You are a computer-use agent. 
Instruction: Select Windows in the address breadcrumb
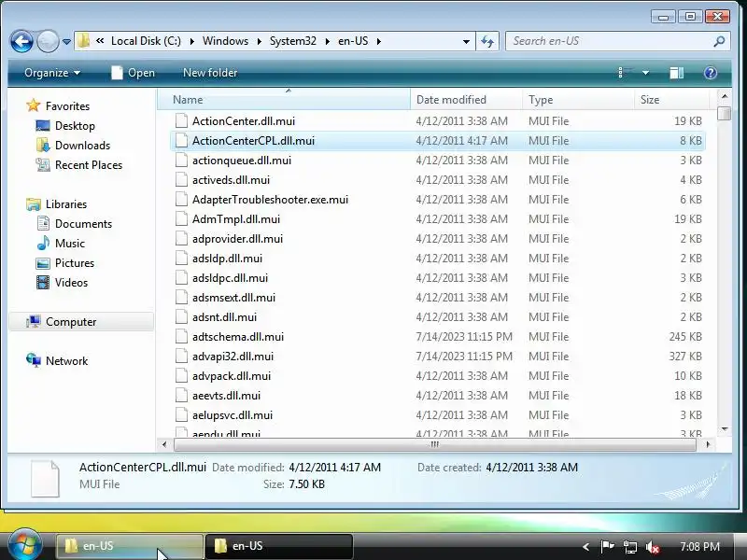[225, 41]
